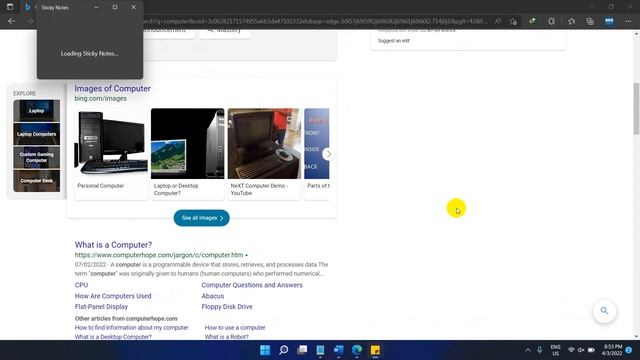This screenshot has height=360, width=640.
Task: Go back using the browser back arrow
Action: click(11, 21)
